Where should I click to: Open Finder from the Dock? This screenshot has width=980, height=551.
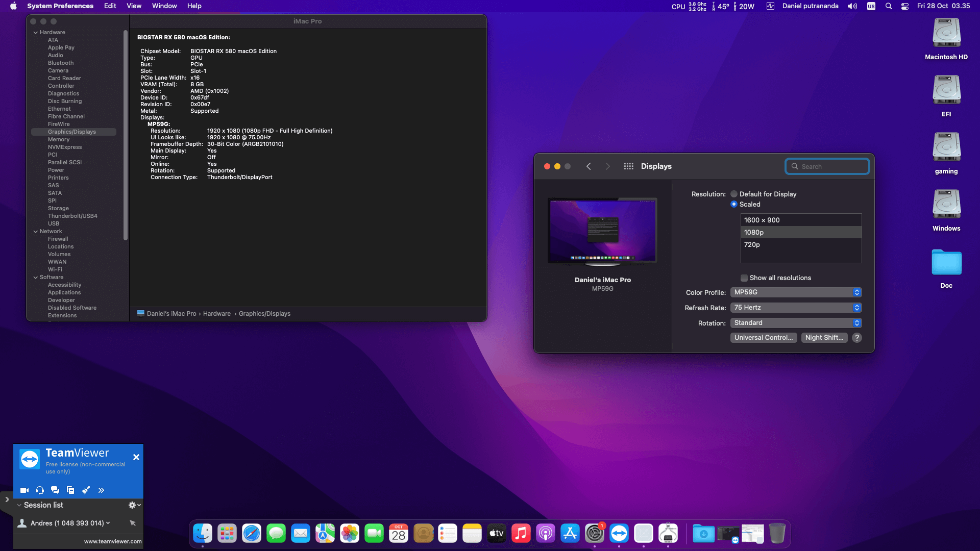[203, 534]
